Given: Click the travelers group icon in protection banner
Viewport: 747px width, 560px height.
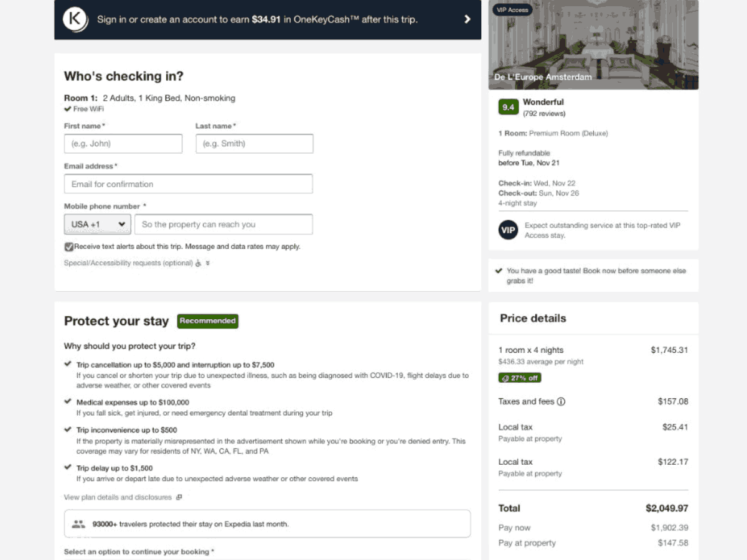Looking at the screenshot, I should click(x=79, y=523).
